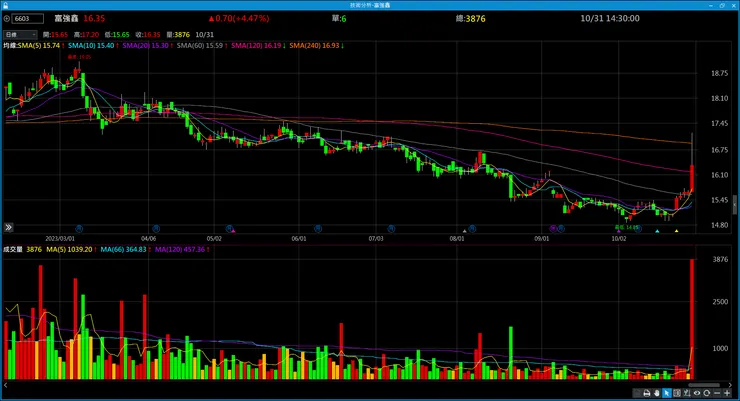Click the stock name 富強鑫
740x401 pixels.
pyautogui.click(x=66, y=19)
